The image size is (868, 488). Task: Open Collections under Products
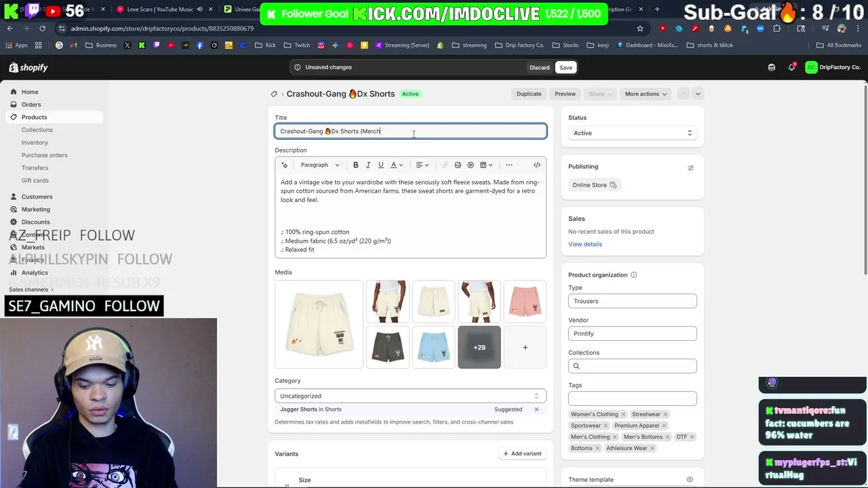37,129
